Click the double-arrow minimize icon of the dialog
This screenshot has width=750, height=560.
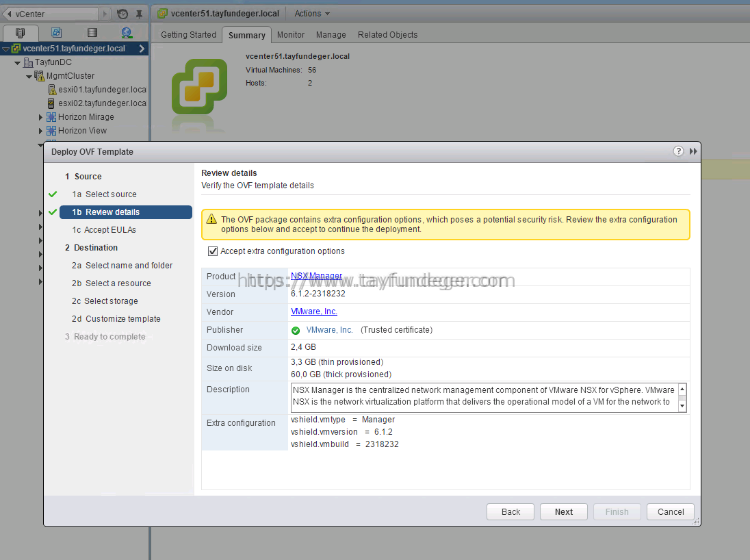coord(693,151)
